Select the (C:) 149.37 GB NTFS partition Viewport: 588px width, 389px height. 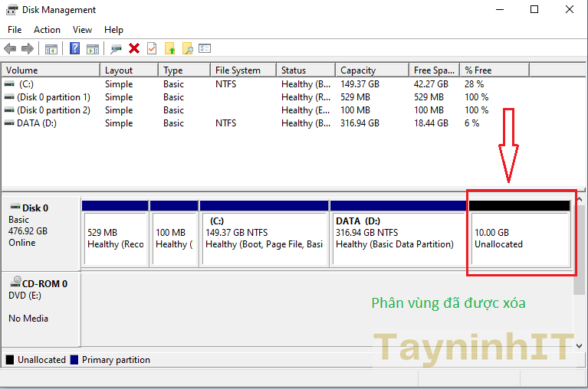[x=264, y=238]
